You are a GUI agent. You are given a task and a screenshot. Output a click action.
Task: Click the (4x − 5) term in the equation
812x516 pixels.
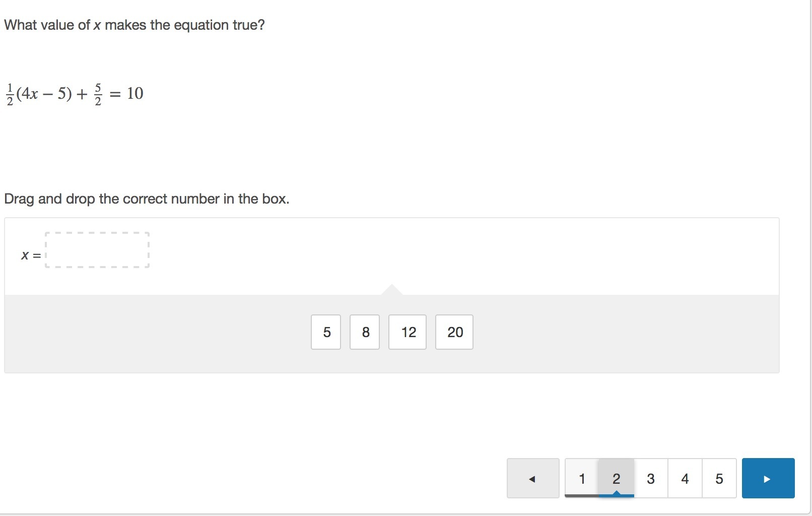point(44,94)
